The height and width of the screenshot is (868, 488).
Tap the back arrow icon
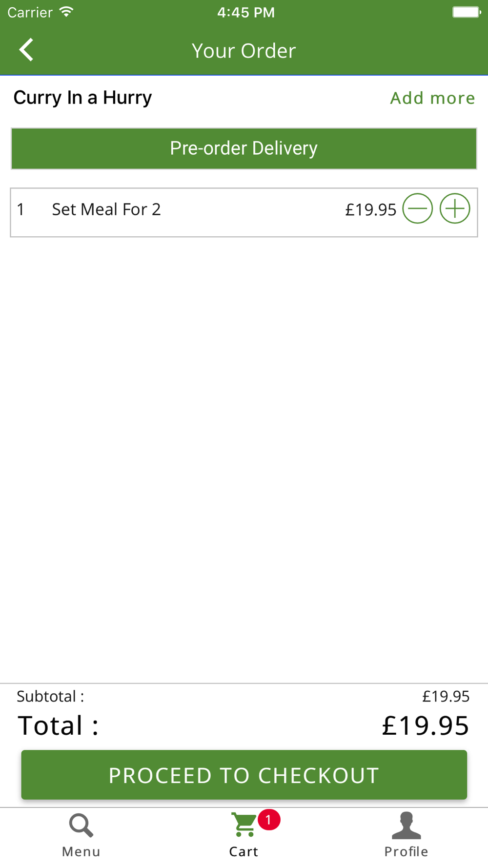26,50
